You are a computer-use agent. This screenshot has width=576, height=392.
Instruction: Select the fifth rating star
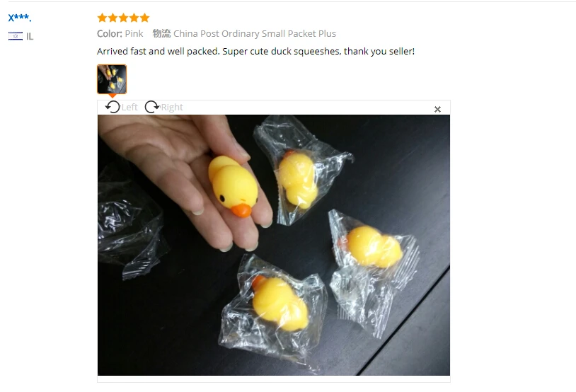(145, 18)
